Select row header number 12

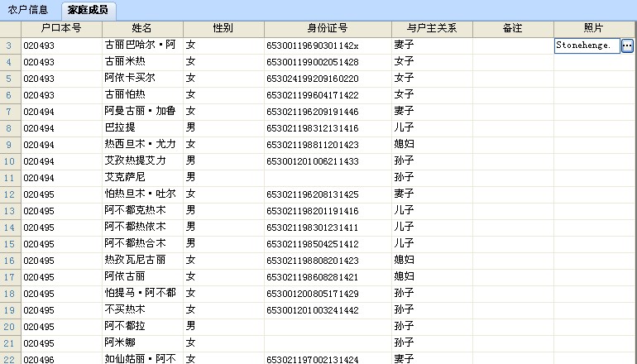click(x=10, y=194)
